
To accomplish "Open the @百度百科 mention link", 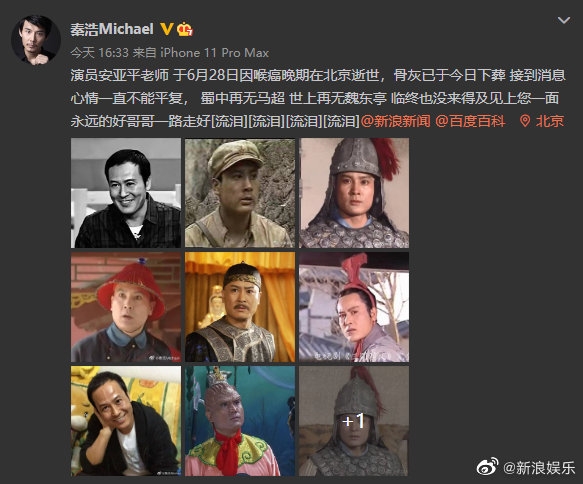I will (470, 121).
